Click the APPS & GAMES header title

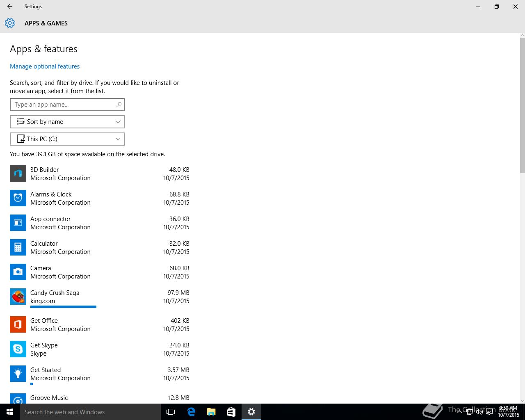pyautogui.click(x=46, y=23)
